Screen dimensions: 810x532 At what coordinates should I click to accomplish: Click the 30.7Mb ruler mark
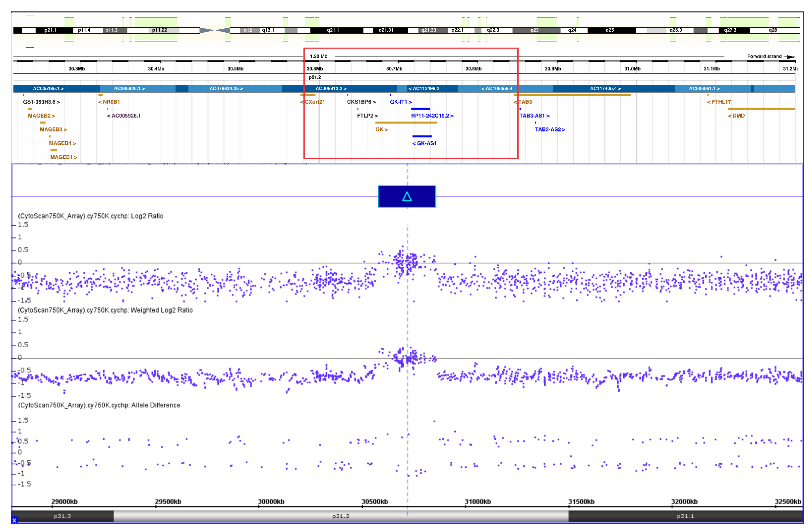click(394, 69)
